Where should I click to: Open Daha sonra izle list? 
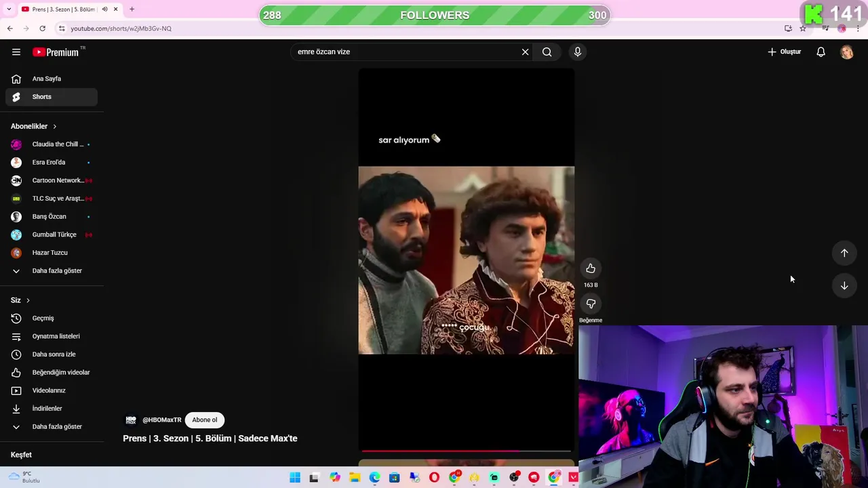pyautogui.click(x=52, y=354)
